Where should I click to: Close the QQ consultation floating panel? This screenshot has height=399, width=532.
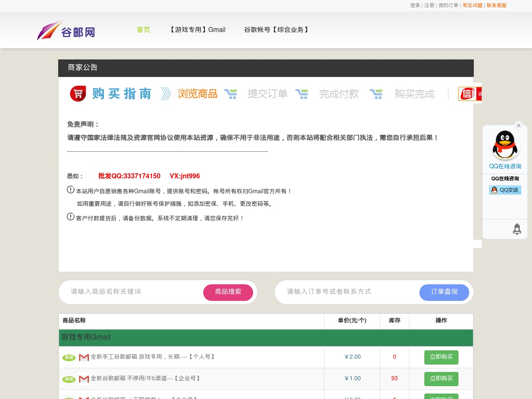518,125
